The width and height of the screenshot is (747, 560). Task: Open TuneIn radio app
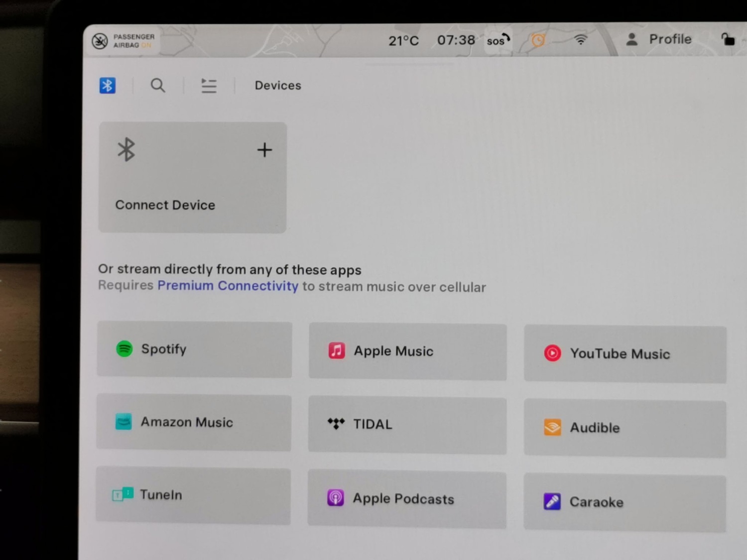tap(193, 495)
